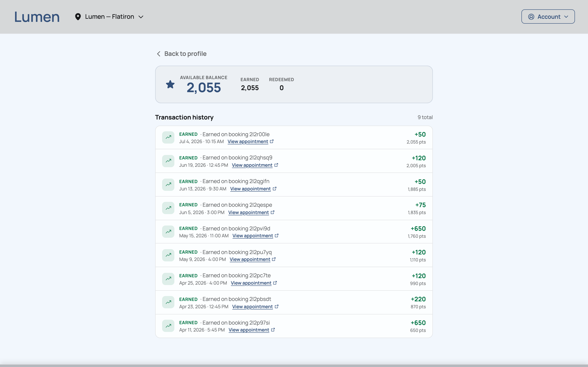Screen dimensions: 588x367
Task: Click the earned trend icon for booking 2l2r00le
Action: pos(168,137)
